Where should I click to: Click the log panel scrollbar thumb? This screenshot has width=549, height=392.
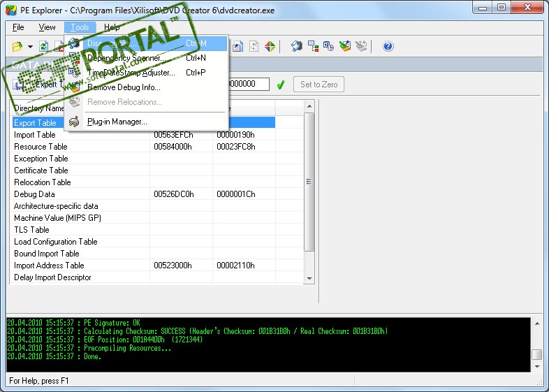pos(537,354)
